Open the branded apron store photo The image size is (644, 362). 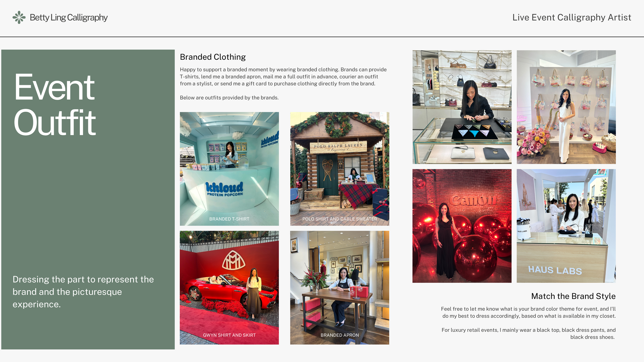click(x=340, y=288)
